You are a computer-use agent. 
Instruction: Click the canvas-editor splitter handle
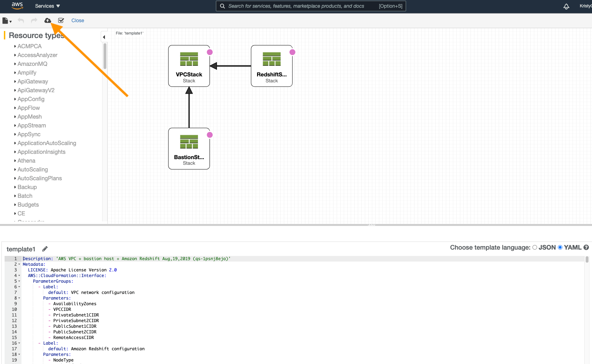coord(371,225)
